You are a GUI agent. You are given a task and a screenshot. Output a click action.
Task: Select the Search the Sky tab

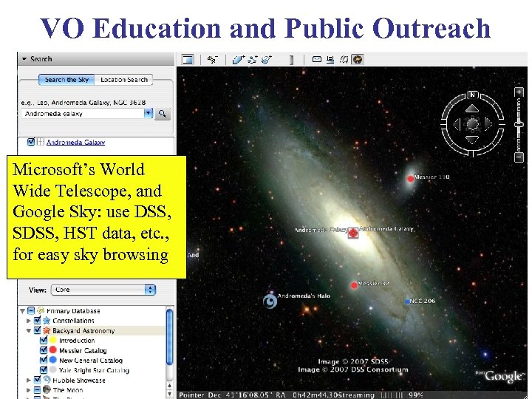66,80
